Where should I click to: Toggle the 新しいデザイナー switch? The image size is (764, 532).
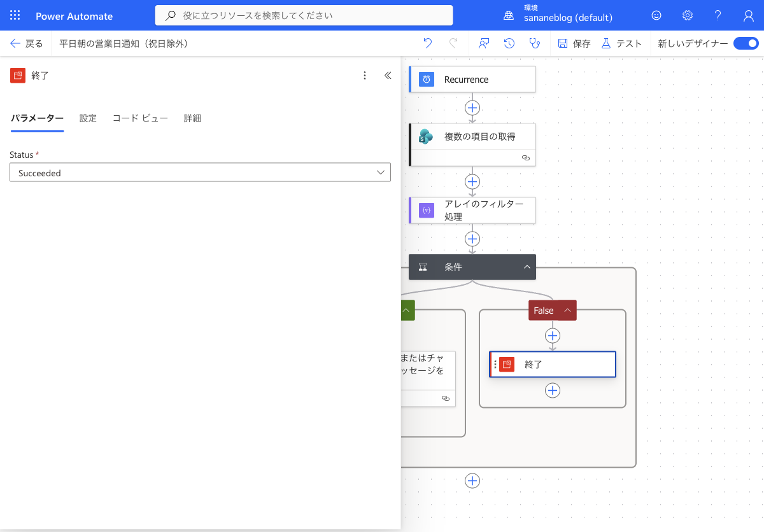click(746, 43)
